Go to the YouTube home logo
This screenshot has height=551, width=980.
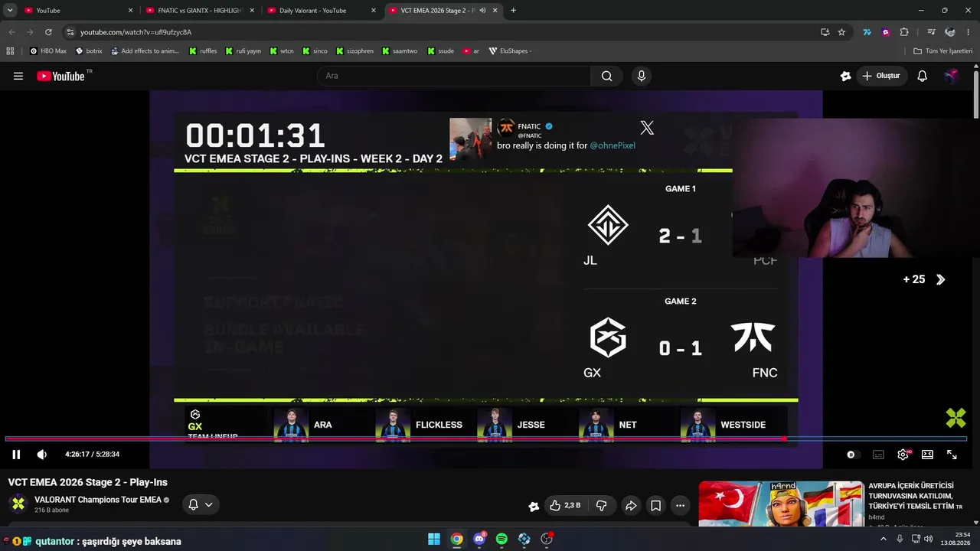(x=61, y=76)
